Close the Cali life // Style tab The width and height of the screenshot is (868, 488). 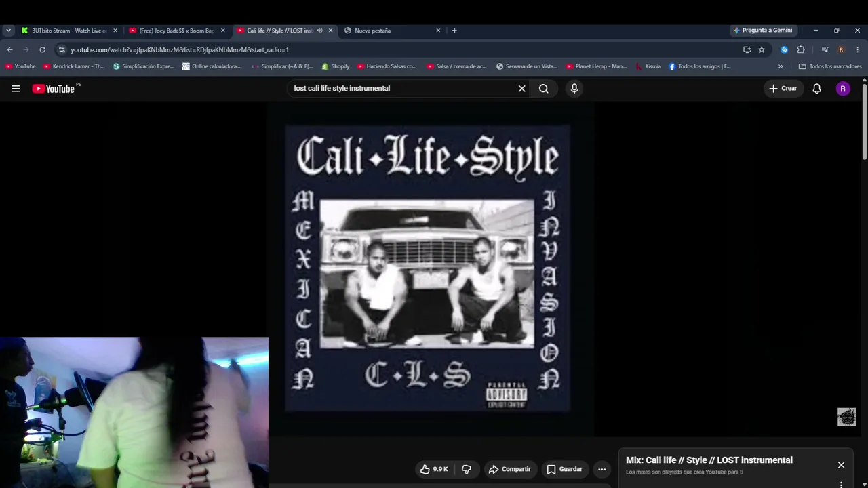pyautogui.click(x=330, y=30)
